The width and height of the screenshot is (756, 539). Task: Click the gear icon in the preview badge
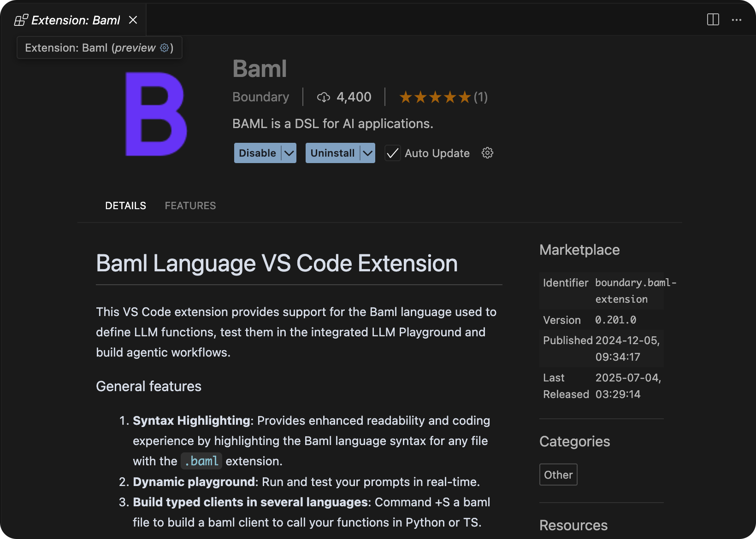click(164, 47)
